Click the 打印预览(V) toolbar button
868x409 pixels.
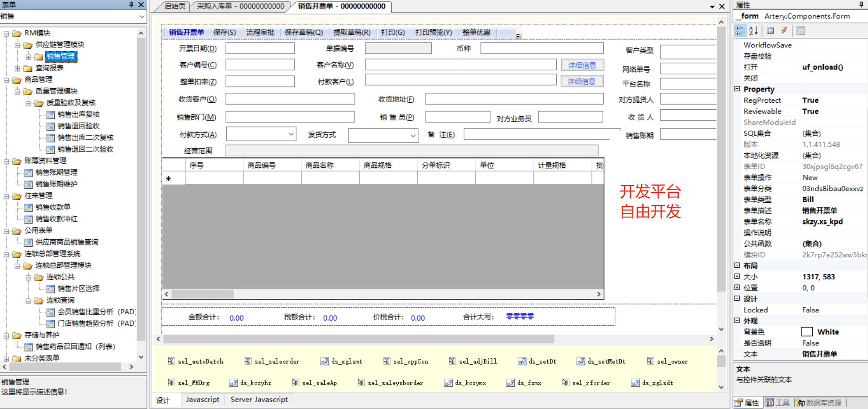click(x=434, y=32)
